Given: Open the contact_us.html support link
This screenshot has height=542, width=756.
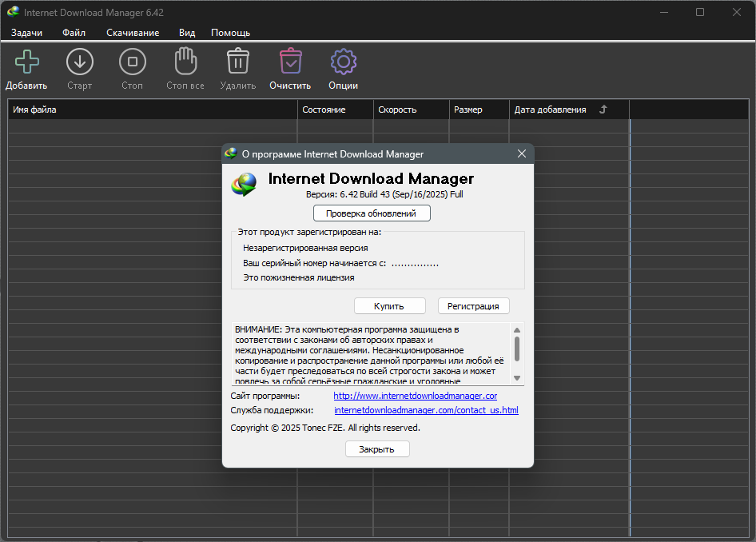Looking at the screenshot, I should pos(426,410).
